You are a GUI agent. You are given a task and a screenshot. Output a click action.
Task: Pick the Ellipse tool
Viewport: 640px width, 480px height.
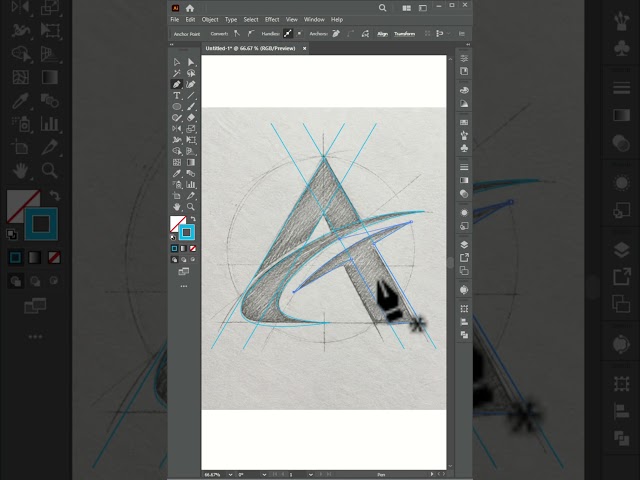point(177,107)
